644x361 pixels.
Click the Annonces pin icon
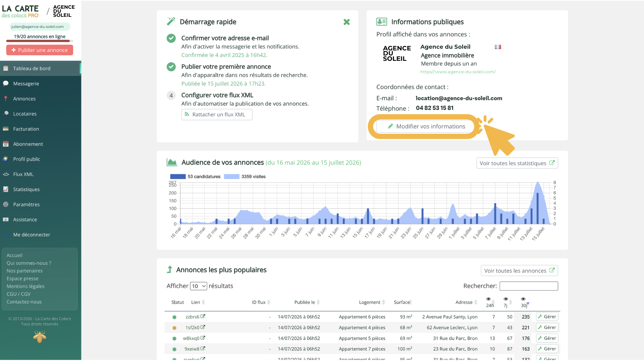coord(6,98)
